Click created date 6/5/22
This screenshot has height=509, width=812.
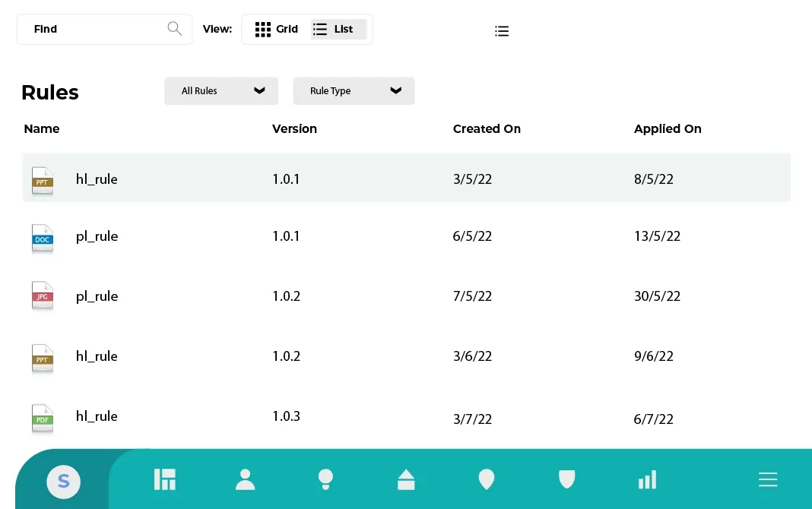tap(472, 236)
